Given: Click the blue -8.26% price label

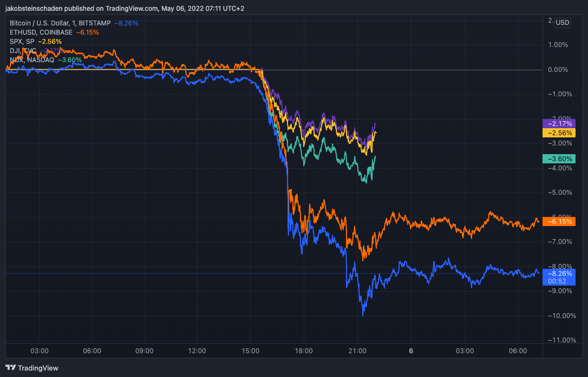Looking at the screenshot, I should (x=557, y=274).
